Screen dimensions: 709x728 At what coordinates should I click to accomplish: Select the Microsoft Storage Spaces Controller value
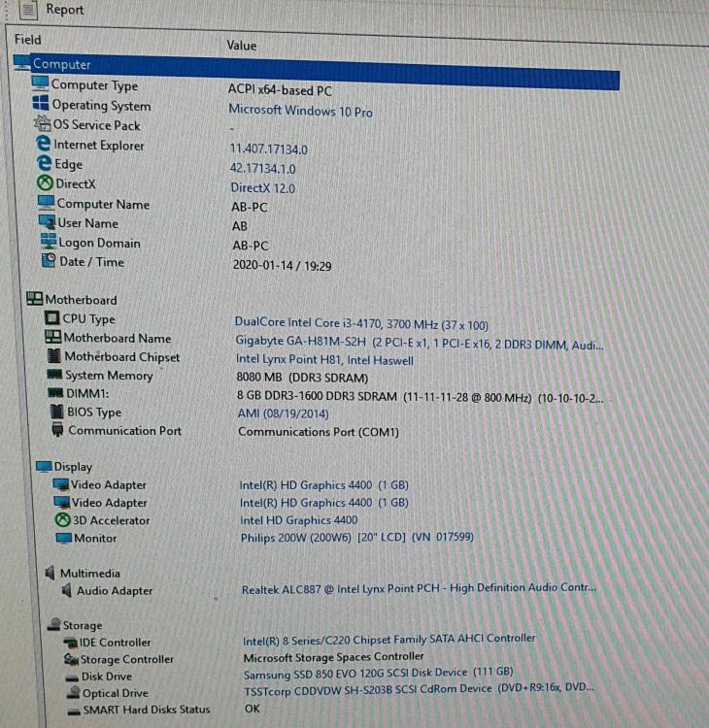click(x=333, y=657)
